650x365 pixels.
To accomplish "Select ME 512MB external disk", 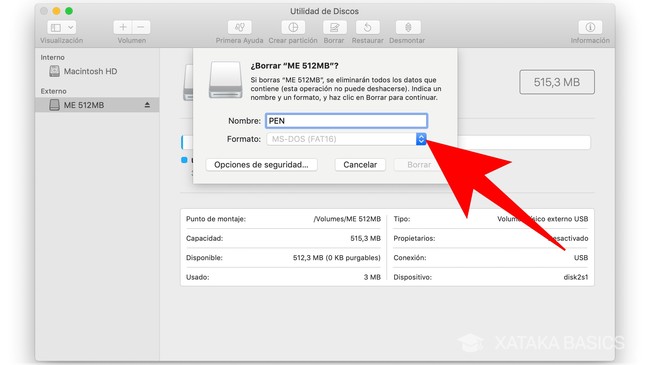I will point(97,105).
